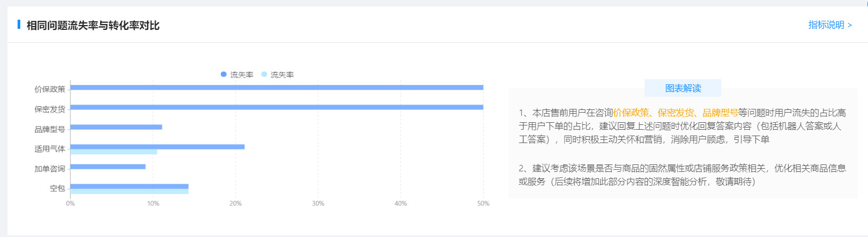
Task: Click orange 品牌型号 text in the explanation
Action: 720,113
